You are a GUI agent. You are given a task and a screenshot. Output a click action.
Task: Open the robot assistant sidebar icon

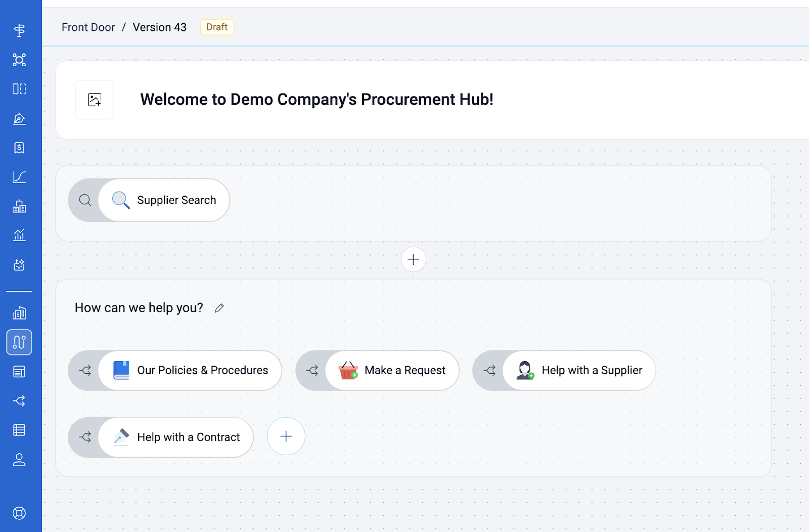pyautogui.click(x=19, y=265)
